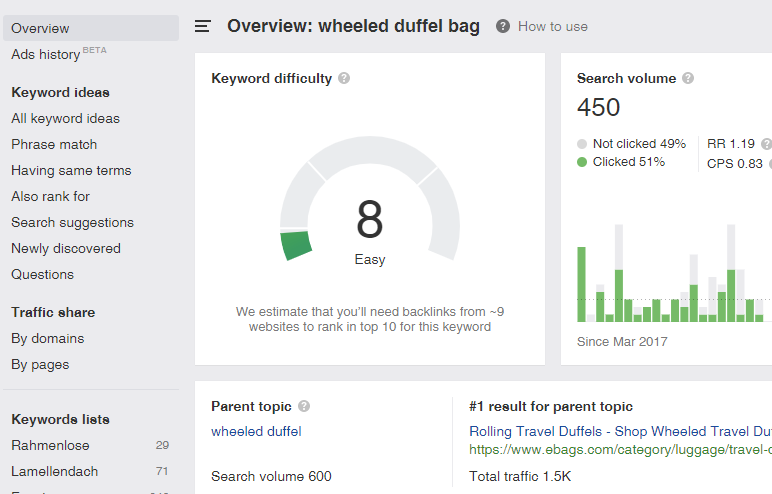Click the help icon next to RR 1.19
This screenshot has height=494, width=772.
766,144
